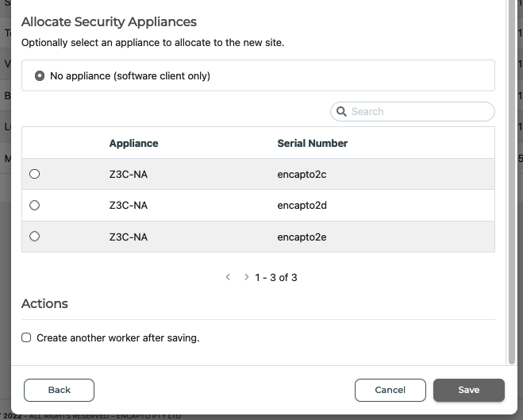
Task: Focus the appliance Search field
Action: tap(412, 111)
